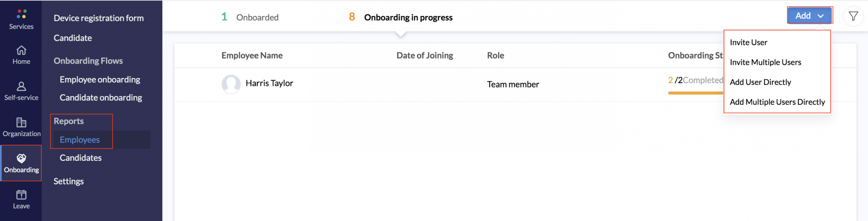Screen dimensions: 868x221
Task: Open the Services apps icon
Action: pos(21,14)
